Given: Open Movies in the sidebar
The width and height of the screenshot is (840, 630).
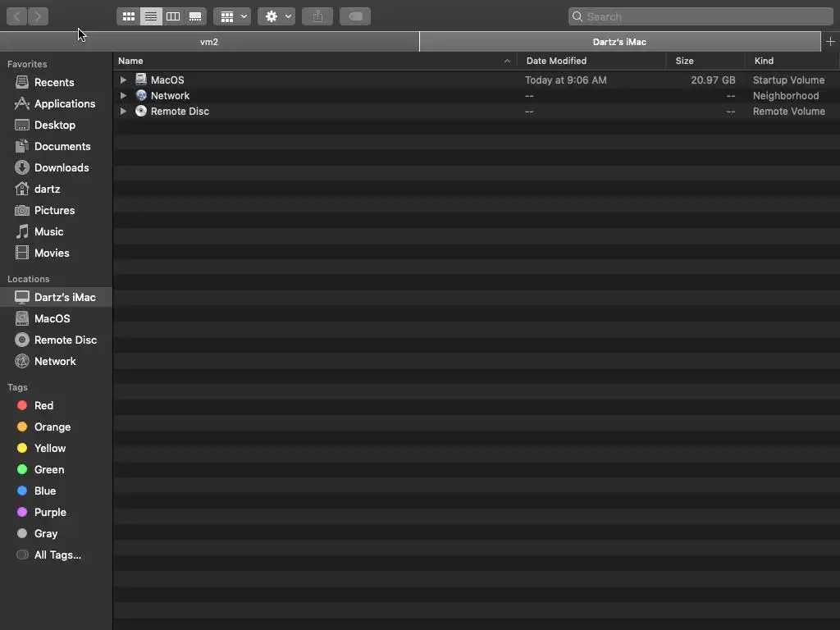Looking at the screenshot, I should point(57,253).
